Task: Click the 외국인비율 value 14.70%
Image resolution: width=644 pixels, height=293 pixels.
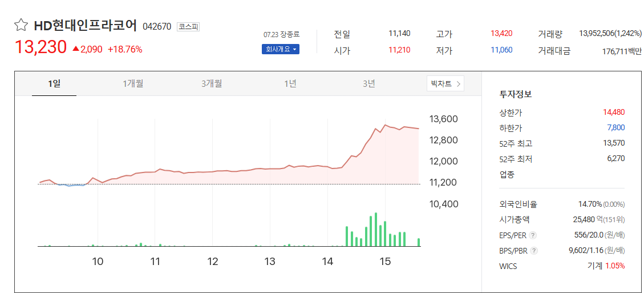Action: pyautogui.click(x=590, y=204)
